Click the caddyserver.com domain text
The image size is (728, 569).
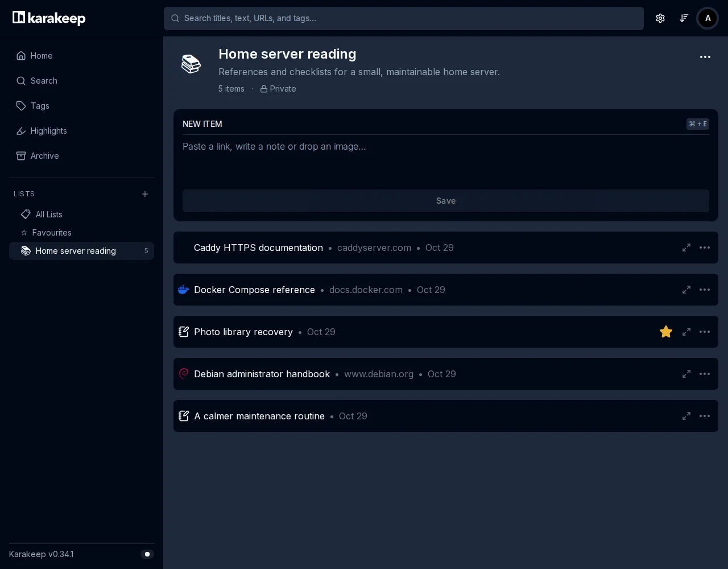pos(374,248)
